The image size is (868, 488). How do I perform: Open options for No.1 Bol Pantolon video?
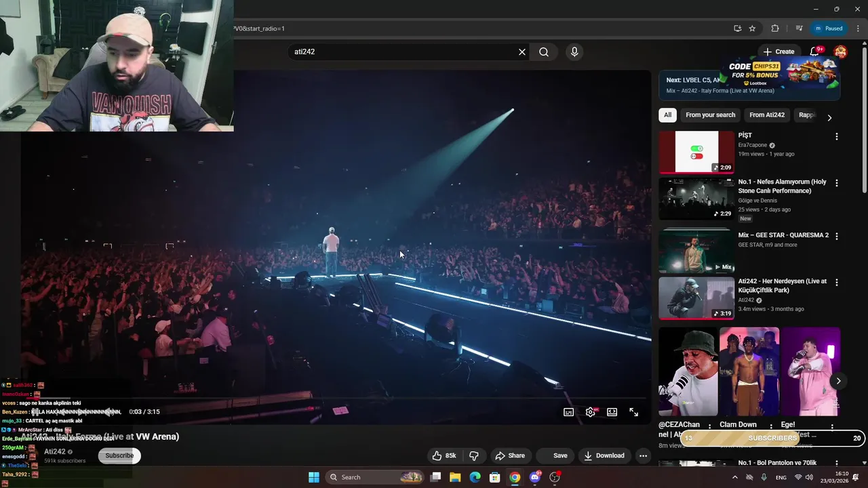(836, 464)
